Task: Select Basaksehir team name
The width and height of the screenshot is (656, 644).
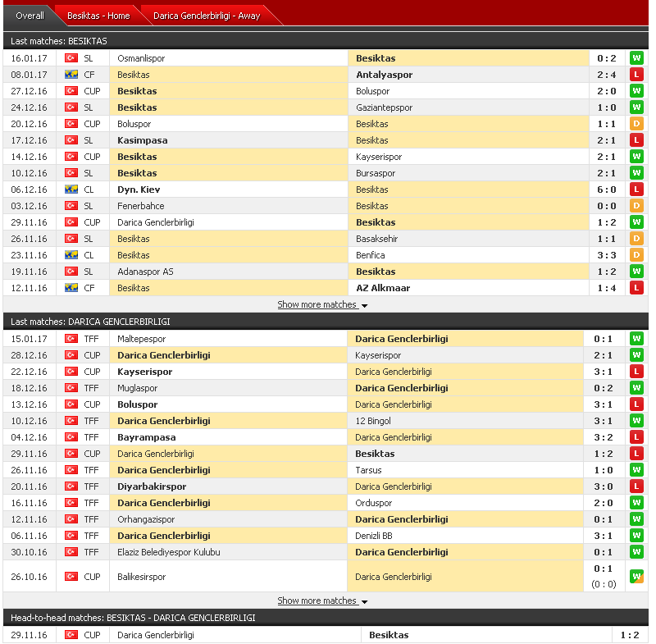Action: (x=376, y=239)
